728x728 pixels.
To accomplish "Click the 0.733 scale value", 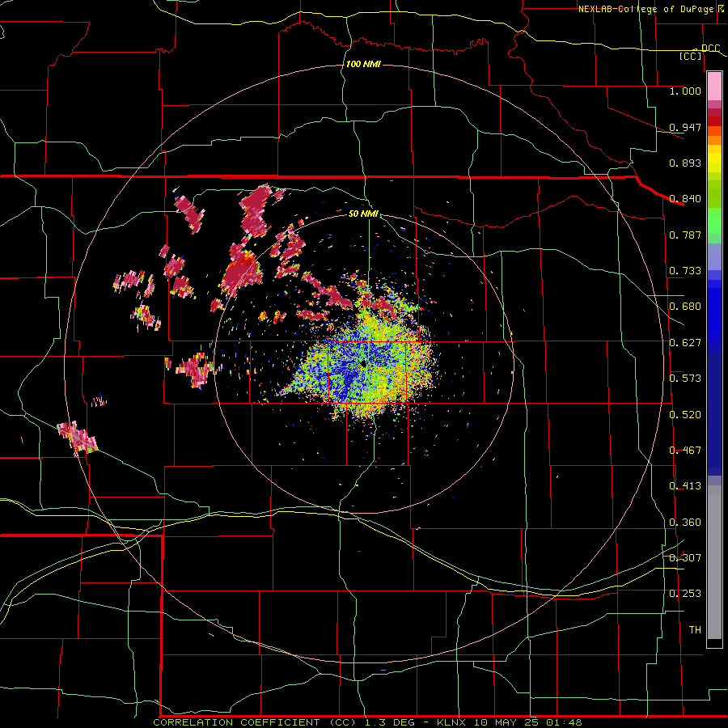I will pyautogui.click(x=685, y=271).
